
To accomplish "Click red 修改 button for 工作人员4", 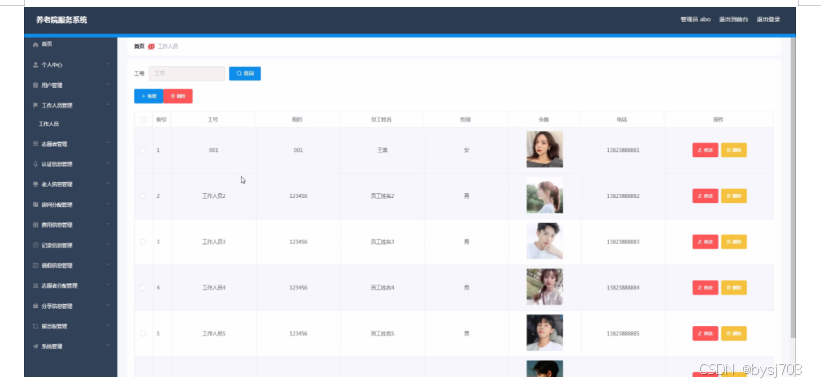I will [705, 288].
